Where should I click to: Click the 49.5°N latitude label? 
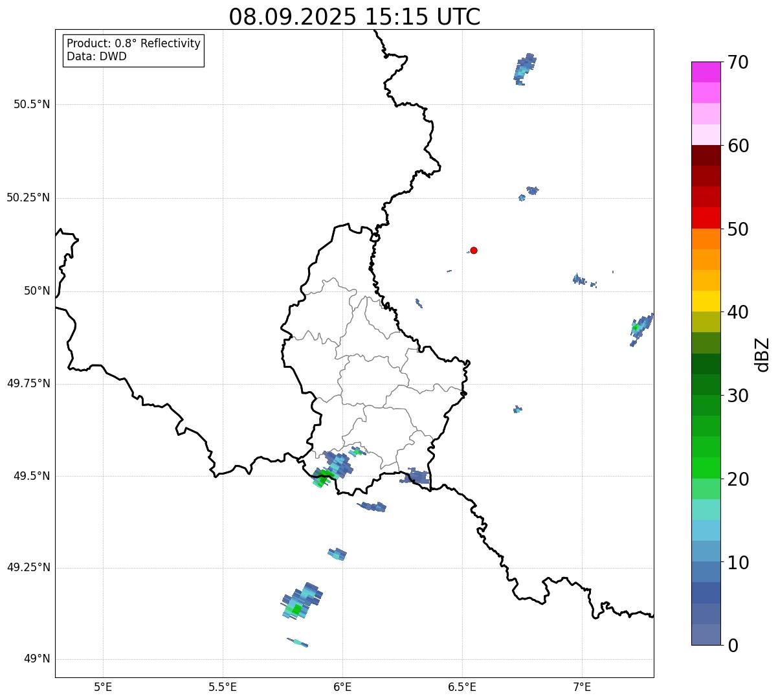pos(32,476)
